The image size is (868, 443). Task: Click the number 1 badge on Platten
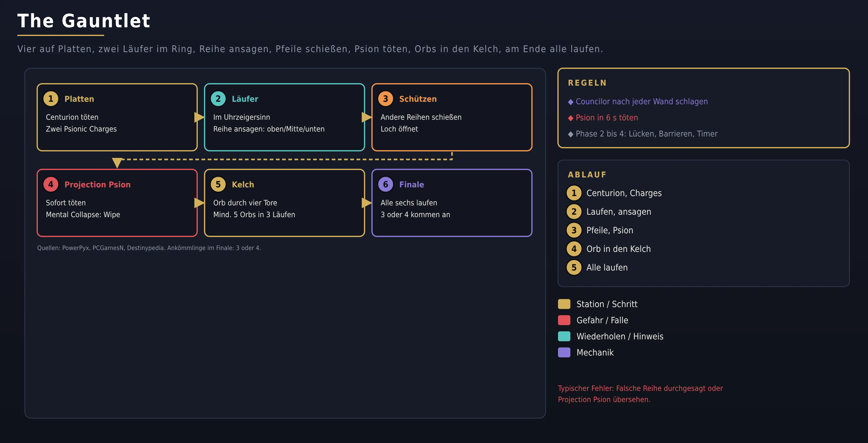51,99
